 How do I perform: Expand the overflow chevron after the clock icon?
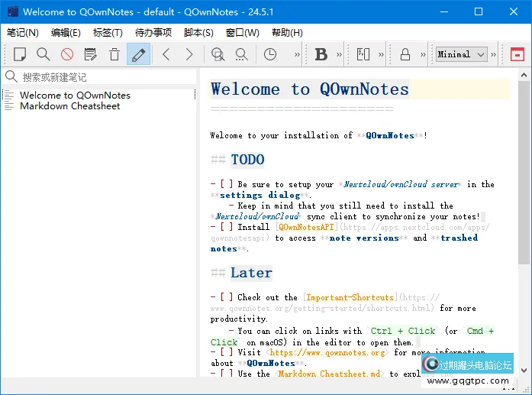click(297, 54)
